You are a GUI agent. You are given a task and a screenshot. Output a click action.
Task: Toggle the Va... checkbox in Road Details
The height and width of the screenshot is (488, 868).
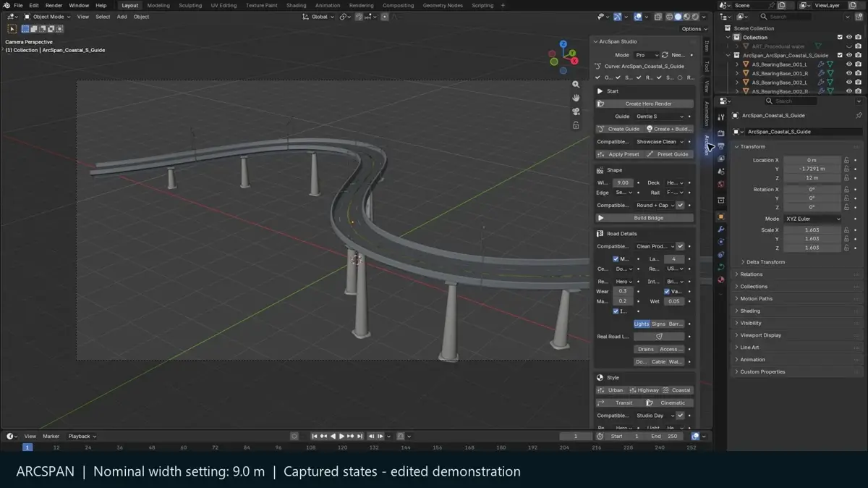coord(667,291)
